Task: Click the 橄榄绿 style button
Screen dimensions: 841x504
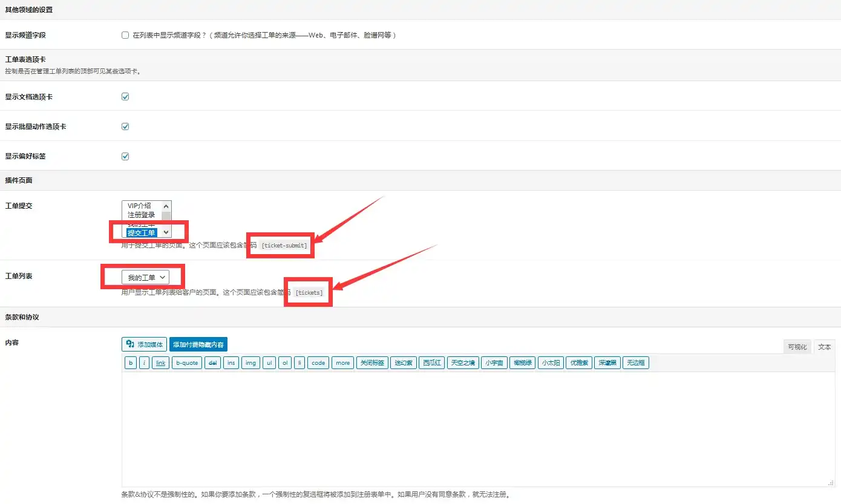Action: click(522, 363)
